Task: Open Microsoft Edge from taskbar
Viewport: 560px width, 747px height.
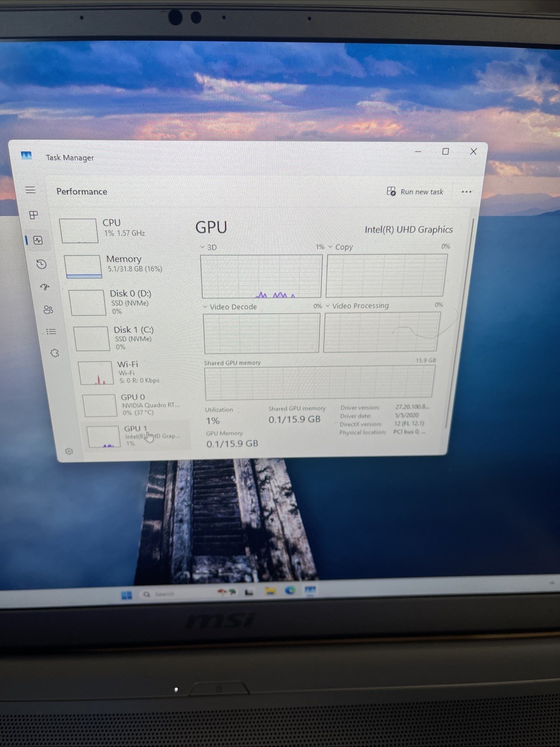Action: (x=290, y=590)
